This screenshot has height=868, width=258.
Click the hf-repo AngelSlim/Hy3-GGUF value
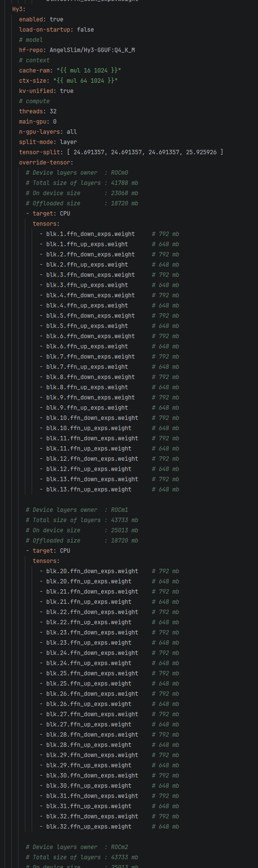(x=92, y=50)
